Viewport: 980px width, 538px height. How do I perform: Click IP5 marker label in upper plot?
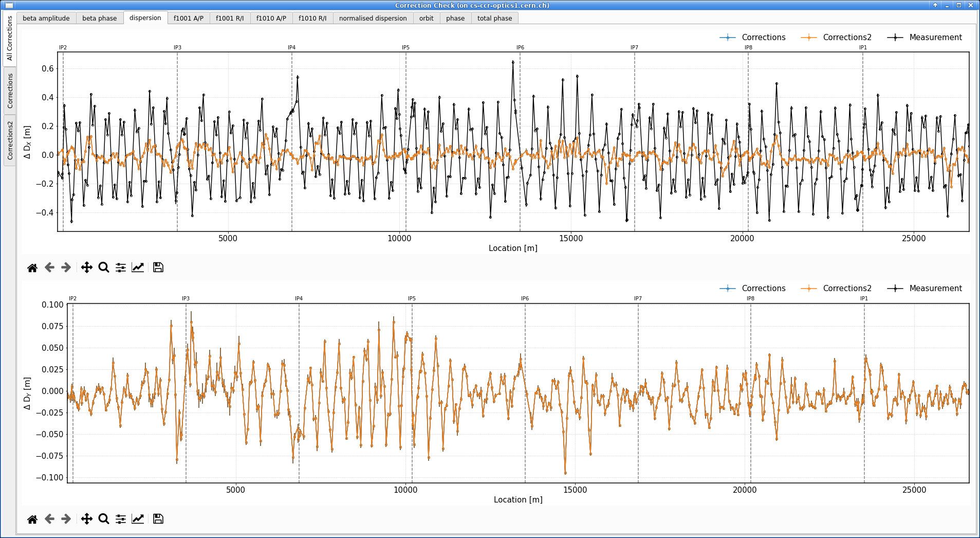click(406, 47)
